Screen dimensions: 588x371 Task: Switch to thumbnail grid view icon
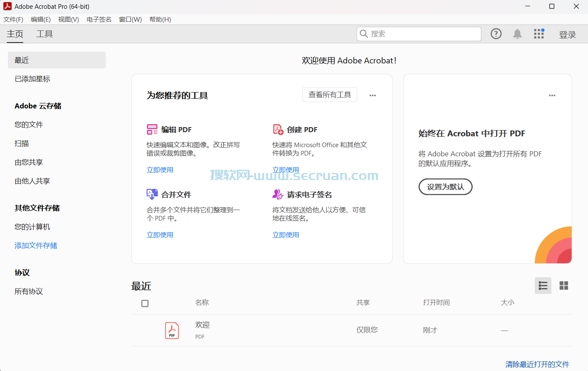tap(564, 286)
